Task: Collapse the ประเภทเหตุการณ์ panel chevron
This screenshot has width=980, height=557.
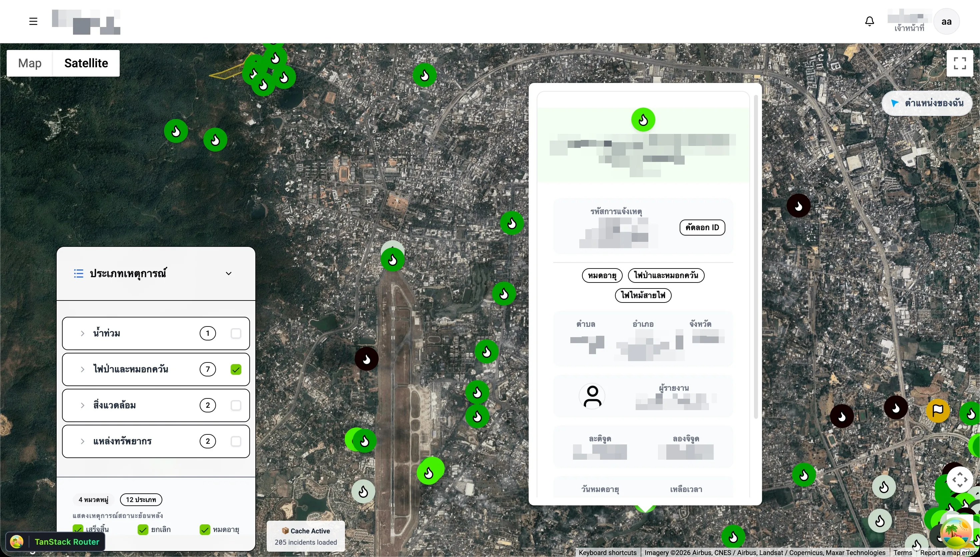Action: coord(228,274)
